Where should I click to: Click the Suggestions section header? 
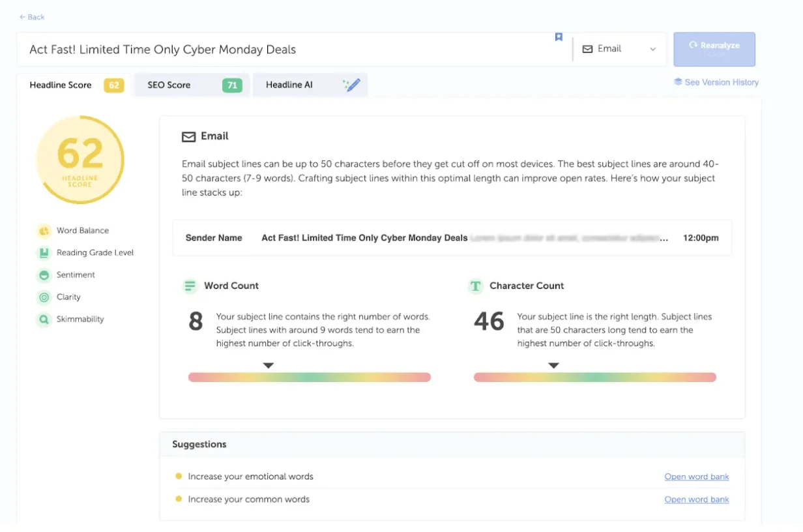pyautogui.click(x=452, y=444)
